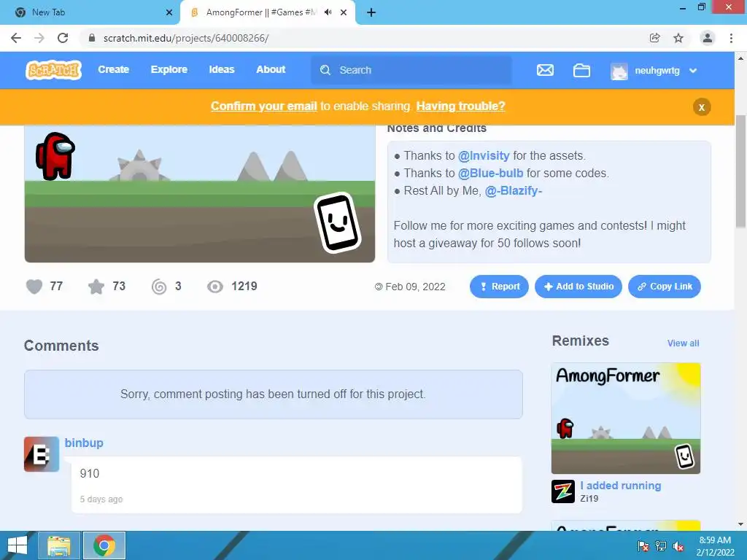This screenshot has width=747, height=560.
Task: Open the AmongFormer remix thumbnail
Action: pos(625,419)
